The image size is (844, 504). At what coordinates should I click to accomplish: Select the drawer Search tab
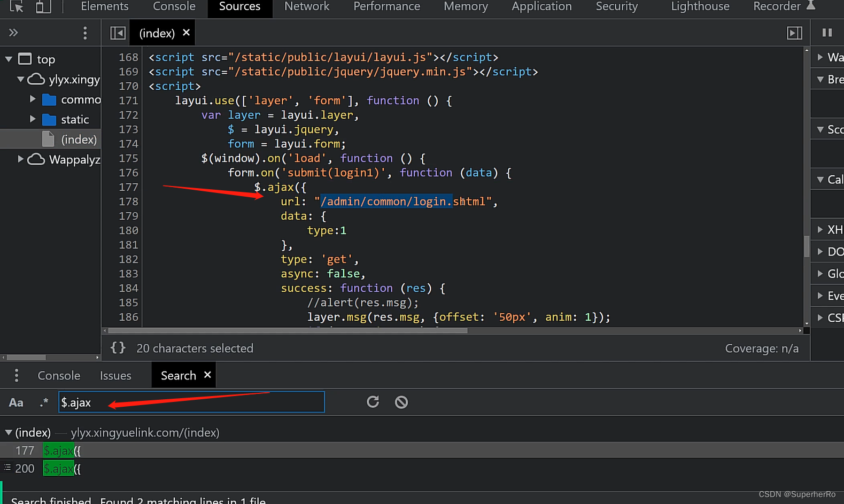coord(179,376)
